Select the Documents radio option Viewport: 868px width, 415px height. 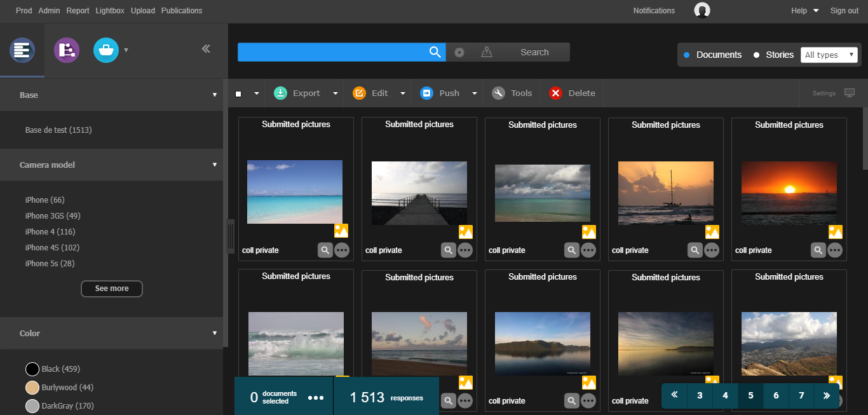pyautogui.click(x=687, y=55)
